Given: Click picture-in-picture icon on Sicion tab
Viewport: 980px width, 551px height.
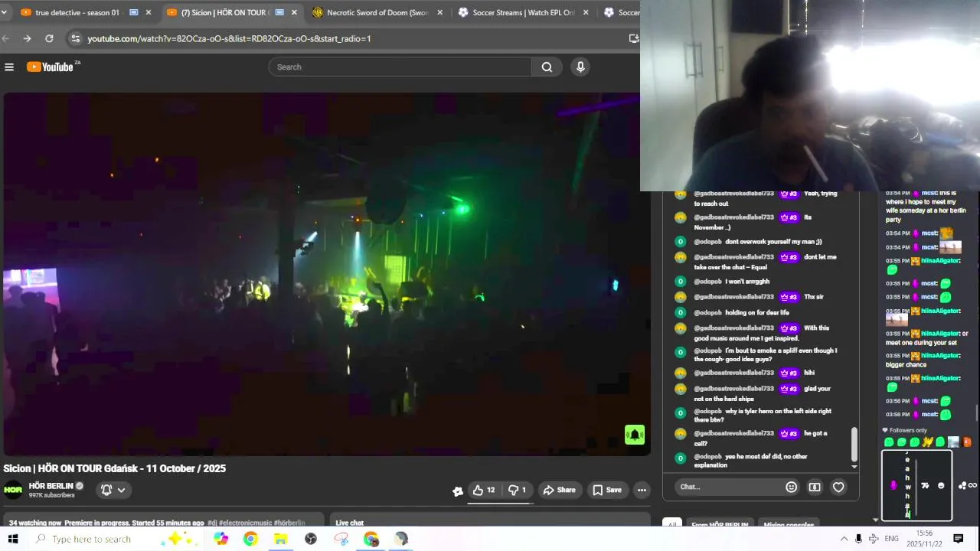Looking at the screenshot, I should [279, 12].
